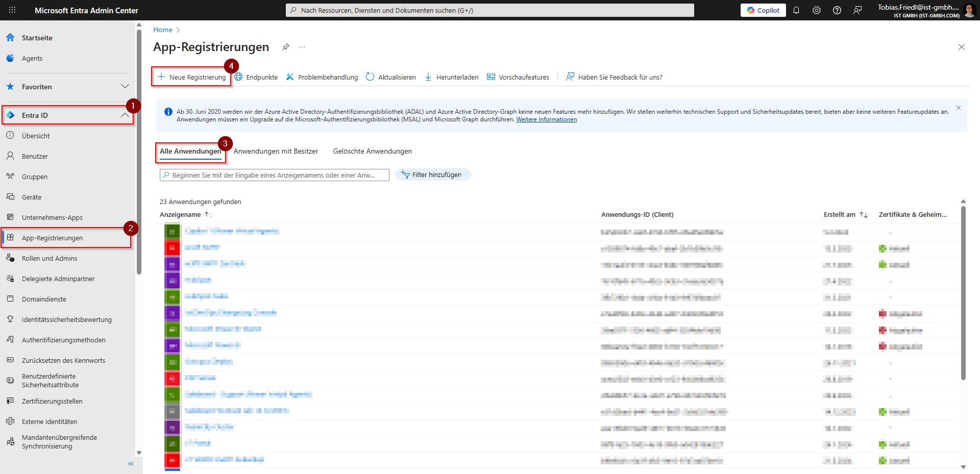Switch to Anwendungen mit Besitzer tab

pos(276,152)
